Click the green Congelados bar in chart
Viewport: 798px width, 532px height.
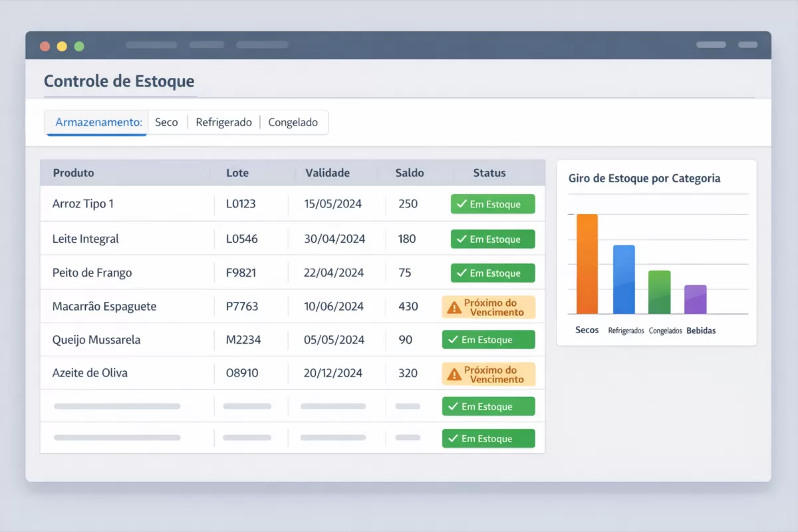tap(660, 292)
